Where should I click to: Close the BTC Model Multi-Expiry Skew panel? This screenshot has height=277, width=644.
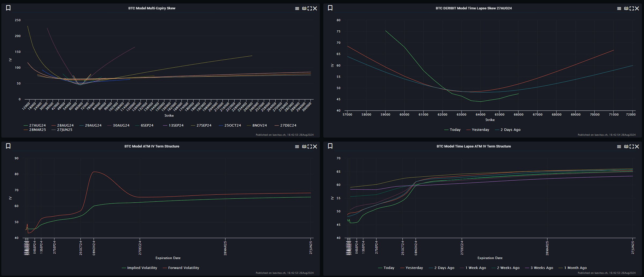click(315, 9)
